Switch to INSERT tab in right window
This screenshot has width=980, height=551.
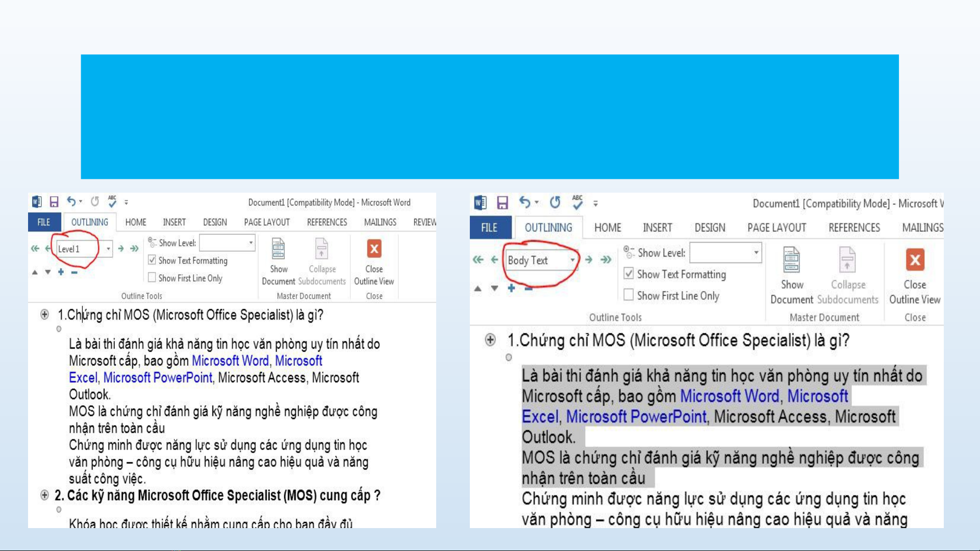658,228
